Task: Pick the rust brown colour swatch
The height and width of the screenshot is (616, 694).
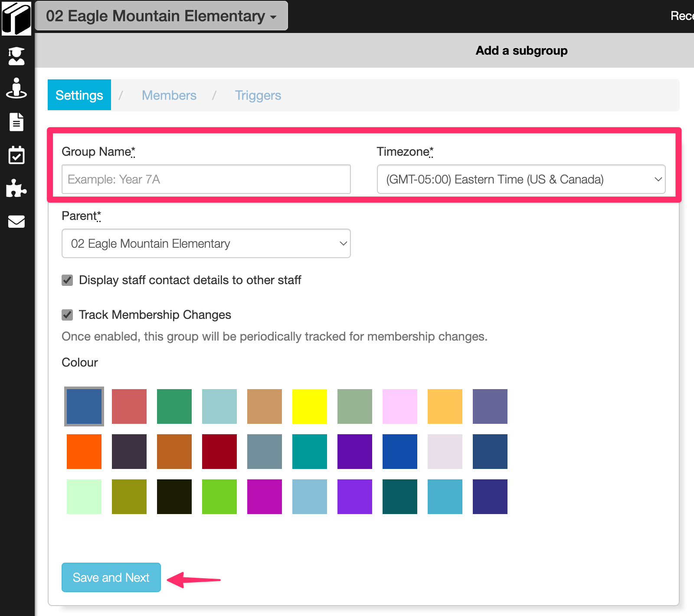Action: (174, 452)
